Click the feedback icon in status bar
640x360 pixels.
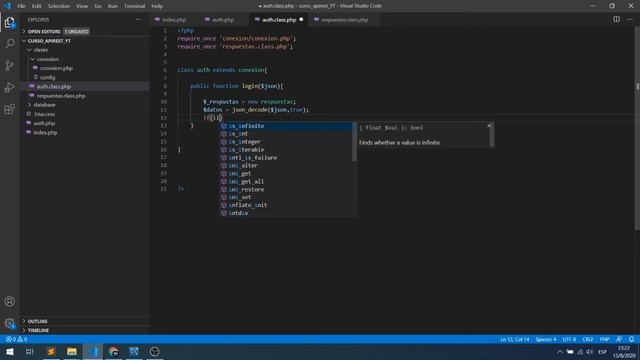(619, 339)
